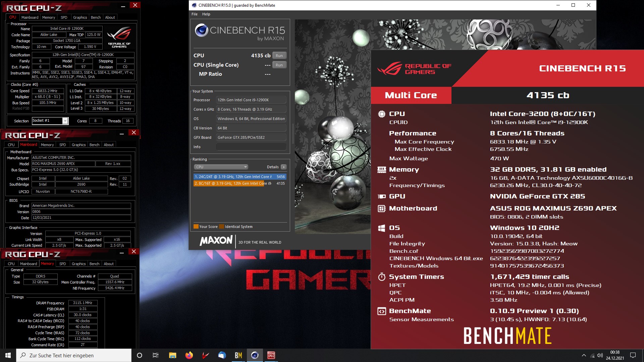Screen dimensions: 644x362
Task: Click the Windows search box
Action: [74, 355]
